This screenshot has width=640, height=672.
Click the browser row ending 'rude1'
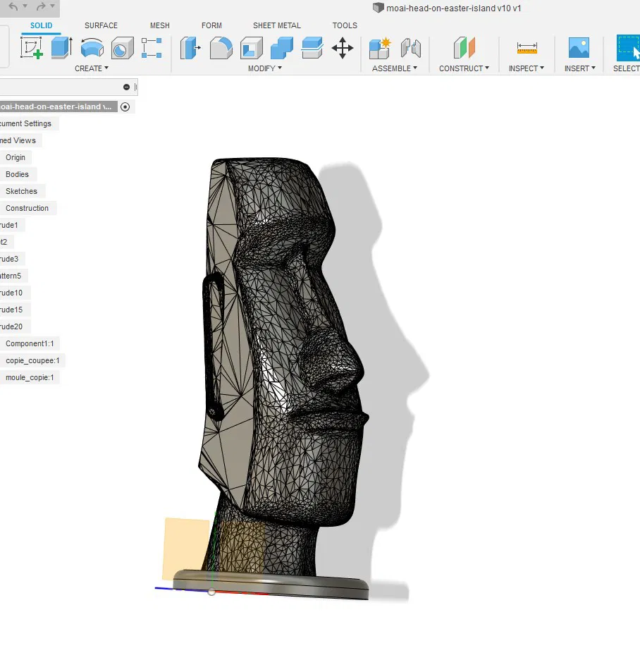click(x=9, y=225)
